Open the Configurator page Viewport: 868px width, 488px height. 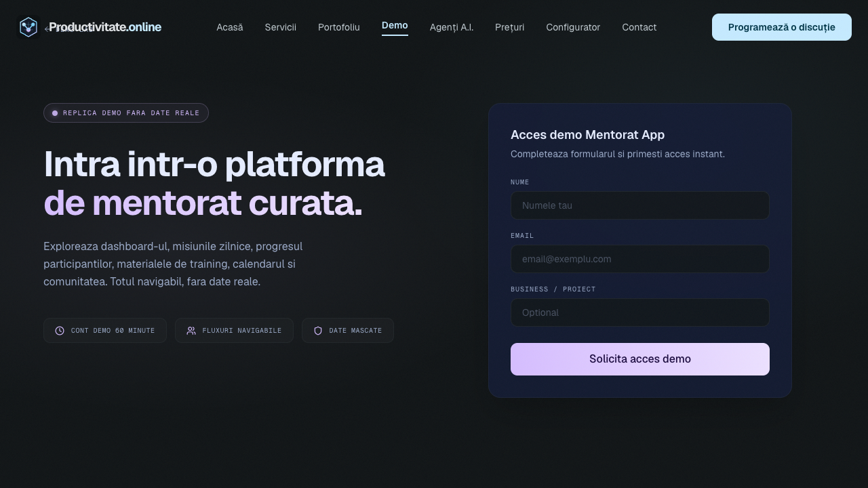click(x=573, y=27)
